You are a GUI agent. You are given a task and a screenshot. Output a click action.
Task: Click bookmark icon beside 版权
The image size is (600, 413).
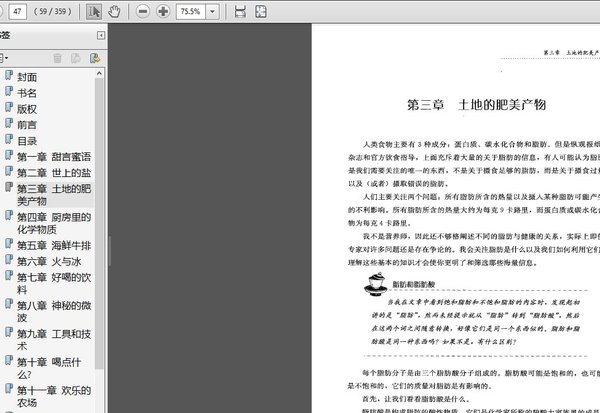8,107
